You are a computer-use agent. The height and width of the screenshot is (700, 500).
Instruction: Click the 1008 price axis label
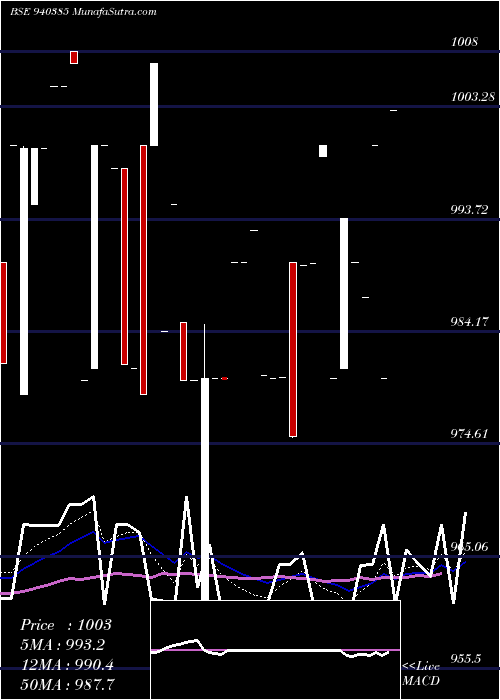tap(465, 42)
